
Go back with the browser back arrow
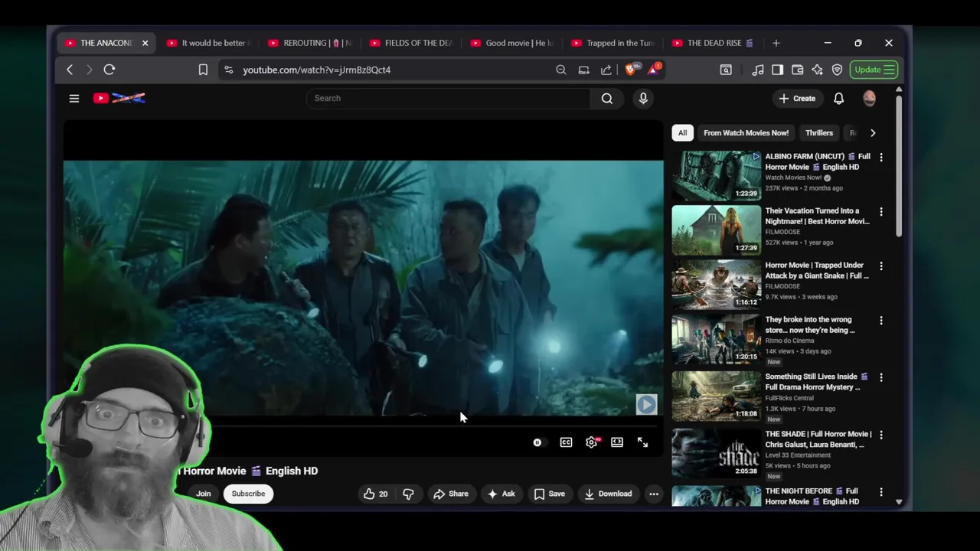coord(70,70)
